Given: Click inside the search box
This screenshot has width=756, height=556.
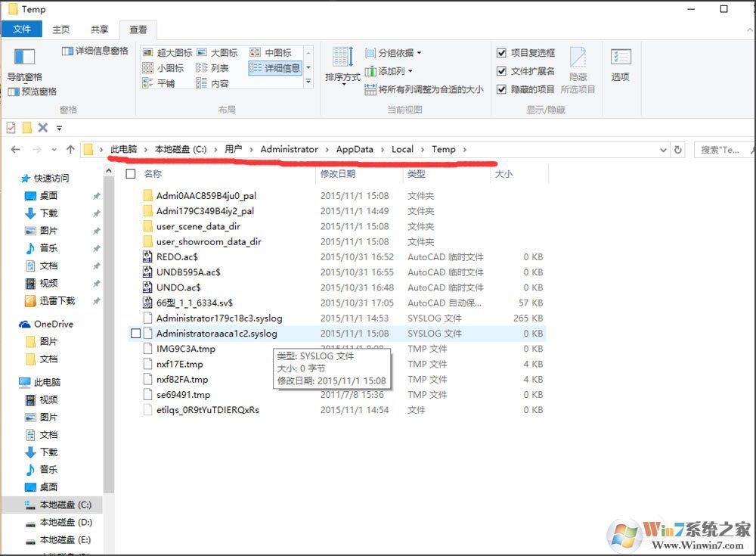Looking at the screenshot, I should pyautogui.click(x=722, y=149).
